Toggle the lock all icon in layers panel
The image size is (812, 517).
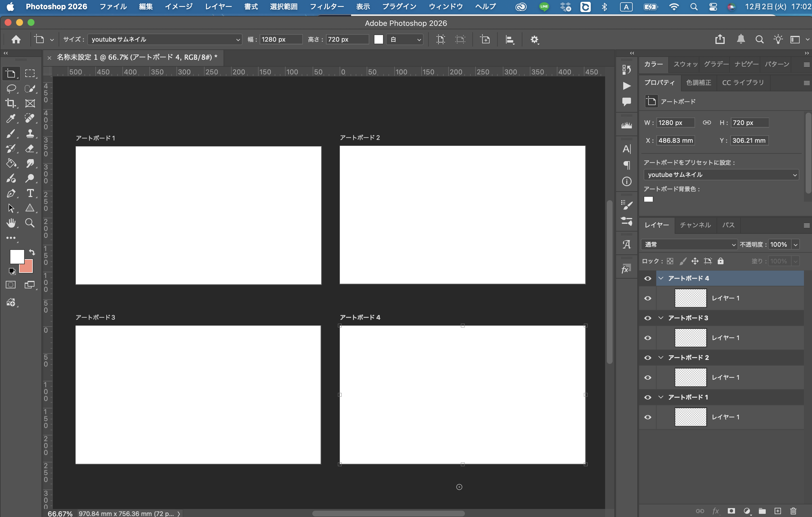point(721,261)
